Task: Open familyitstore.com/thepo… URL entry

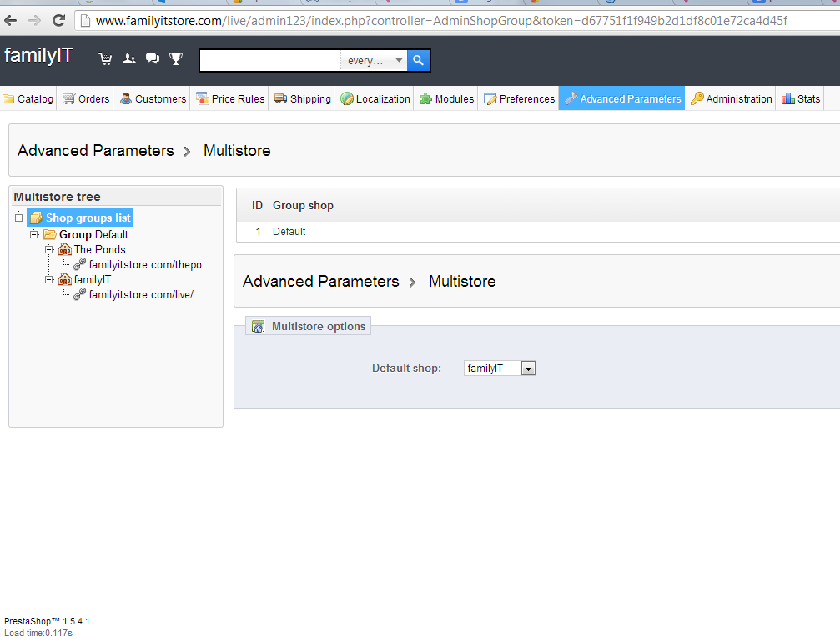Action: 150,264
